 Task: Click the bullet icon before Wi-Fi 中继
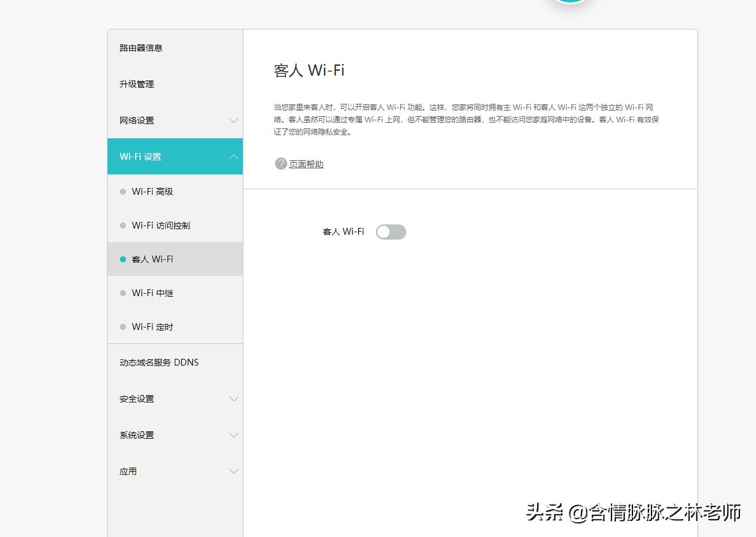point(122,293)
